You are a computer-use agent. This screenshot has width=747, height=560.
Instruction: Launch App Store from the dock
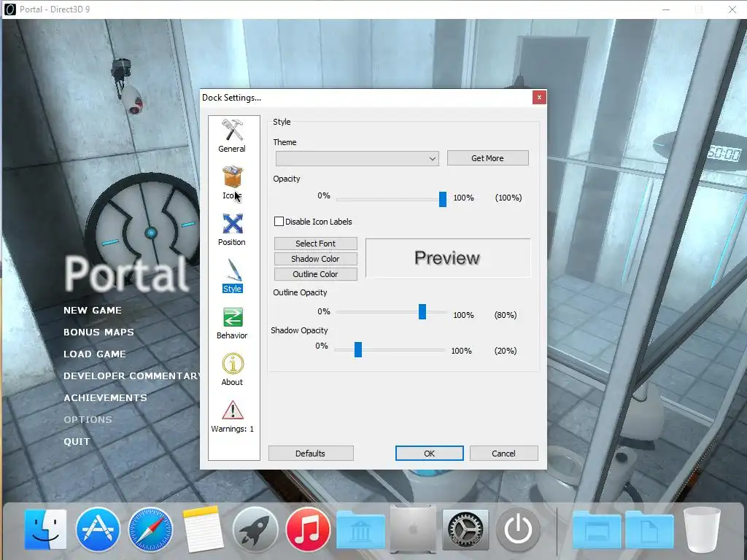[x=98, y=529]
